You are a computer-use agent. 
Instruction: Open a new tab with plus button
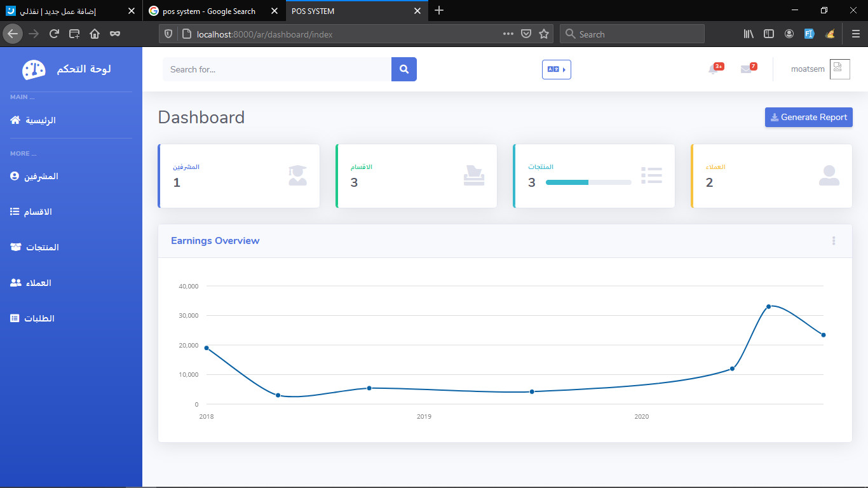[439, 11]
